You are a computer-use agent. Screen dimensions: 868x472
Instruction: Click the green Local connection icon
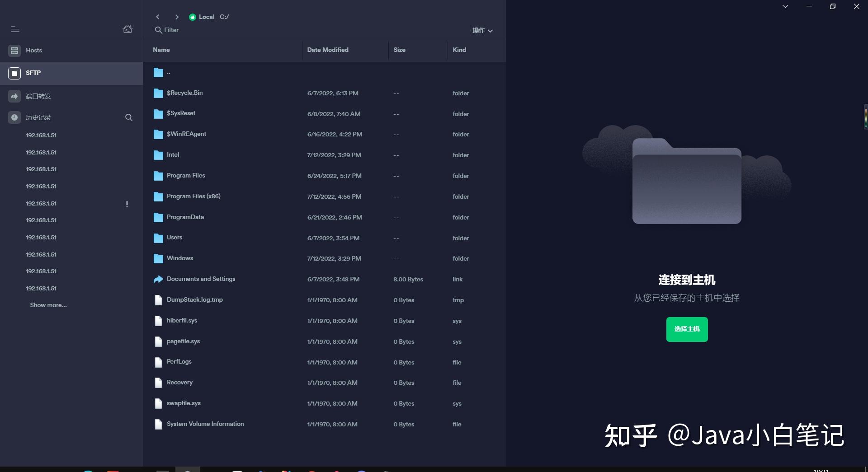point(193,17)
